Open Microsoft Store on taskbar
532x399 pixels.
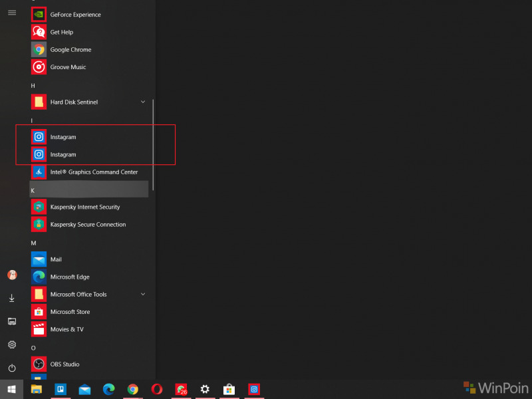(229, 389)
